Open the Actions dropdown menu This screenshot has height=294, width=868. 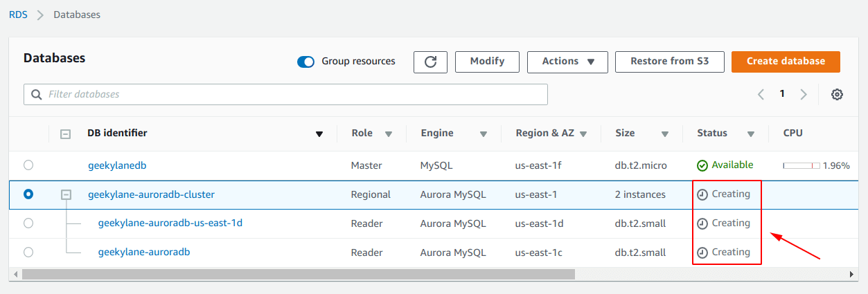click(567, 62)
